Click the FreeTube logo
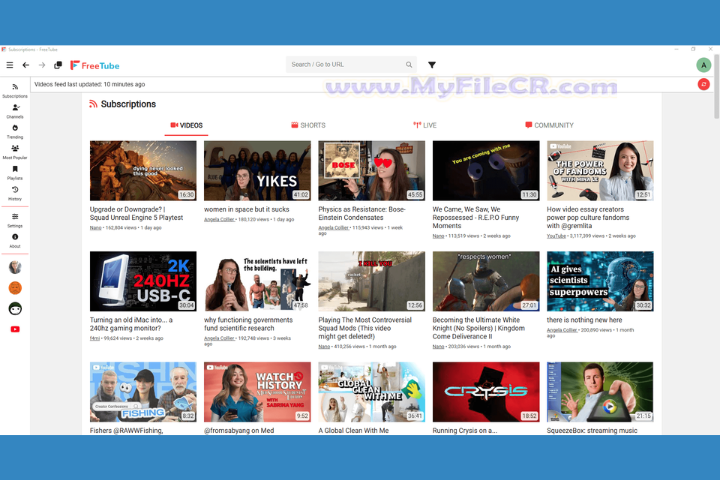The image size is (720, 480). (x=95, y=66)
